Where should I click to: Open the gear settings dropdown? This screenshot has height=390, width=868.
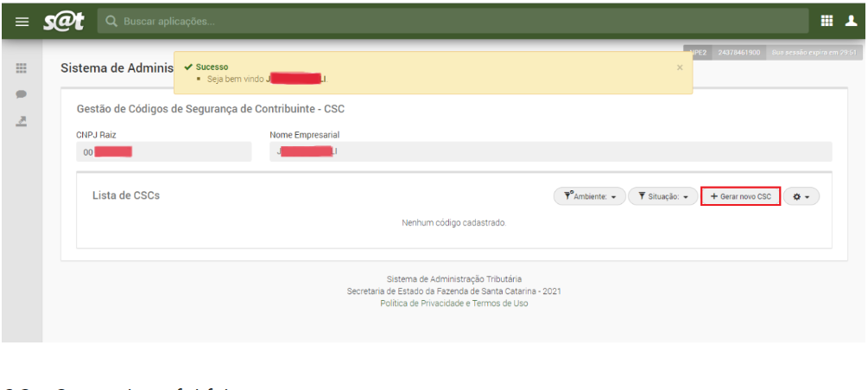[x=801, y=197]
